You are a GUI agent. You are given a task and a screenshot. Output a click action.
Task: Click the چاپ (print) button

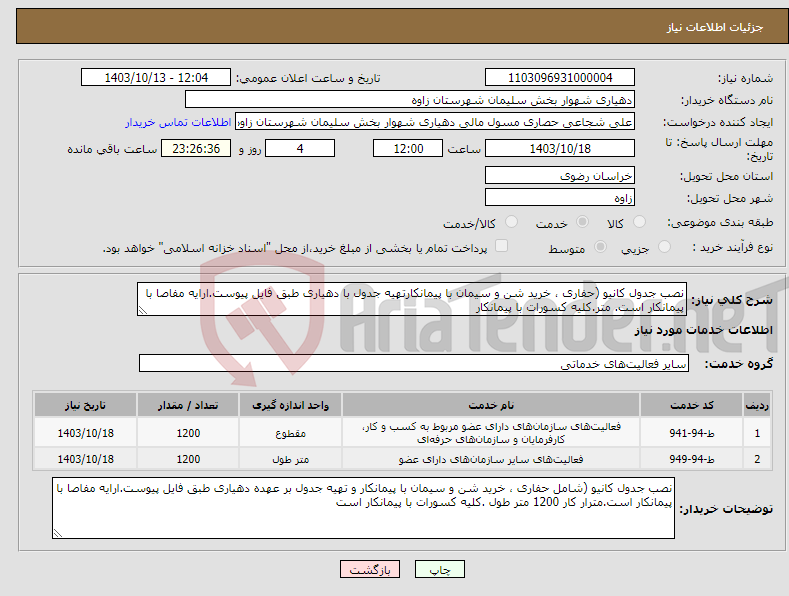pos(439,569)
